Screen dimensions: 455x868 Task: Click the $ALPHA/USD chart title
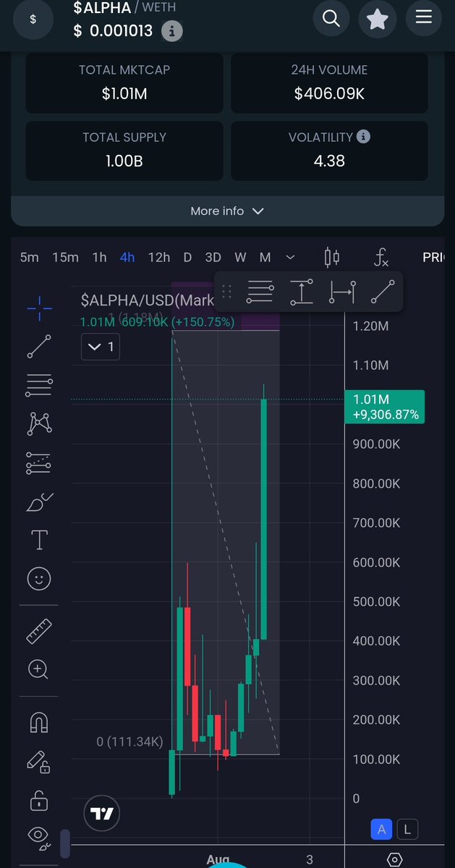(x=147, y=300)
